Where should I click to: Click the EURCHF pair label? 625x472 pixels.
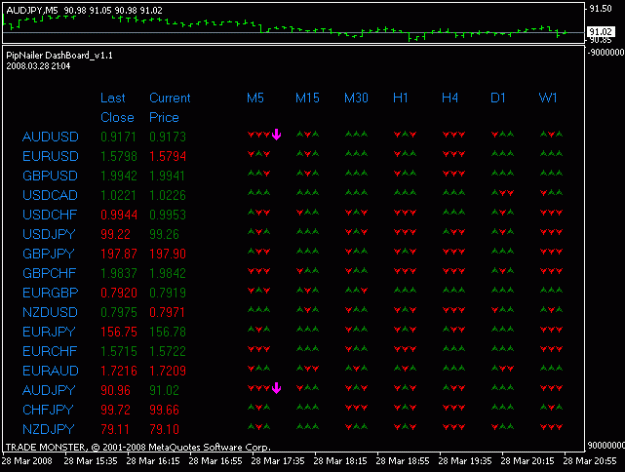pos(49,352)
